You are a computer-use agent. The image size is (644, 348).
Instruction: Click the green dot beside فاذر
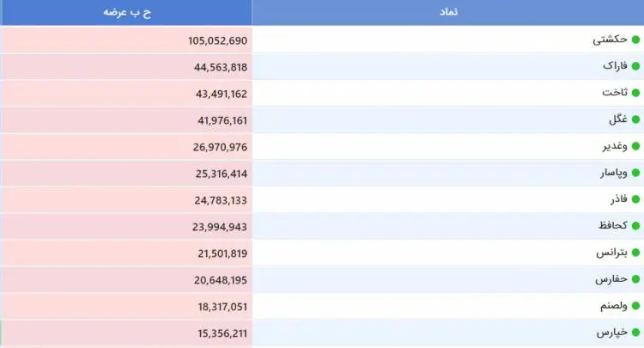[635, 199]
